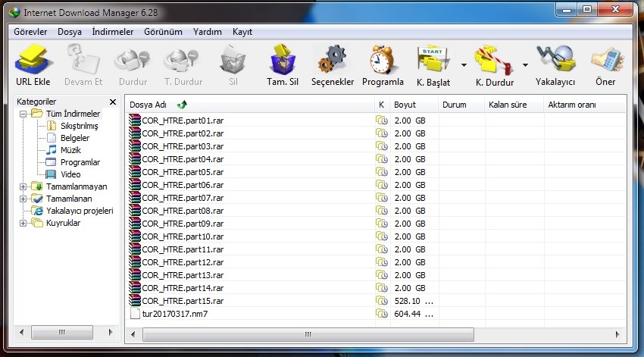The height and width of the screenshot is (357, 644).
Task: Sort by Boyut column header
Action: [x=414, y=105]
